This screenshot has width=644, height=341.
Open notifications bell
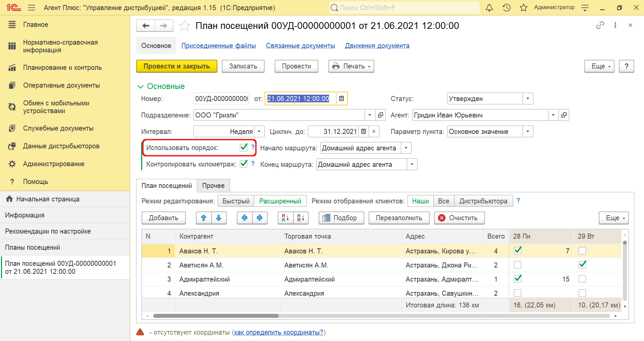click(x=489, y=7)
